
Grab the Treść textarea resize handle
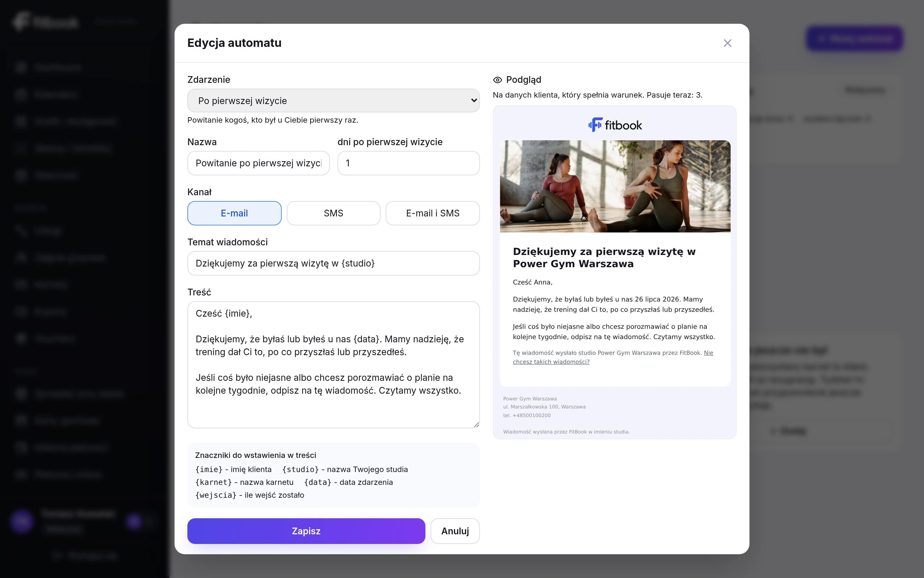[x=476, y=425]
